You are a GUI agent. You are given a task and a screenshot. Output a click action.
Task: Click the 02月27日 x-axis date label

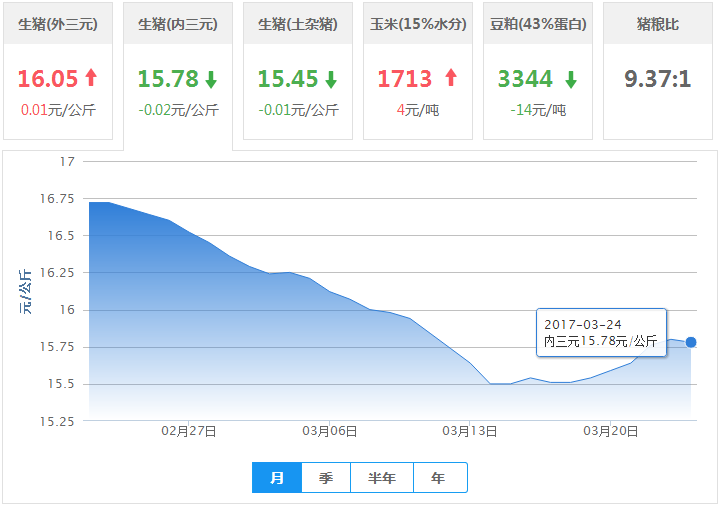pyautogui.click(x=189, y=430)
